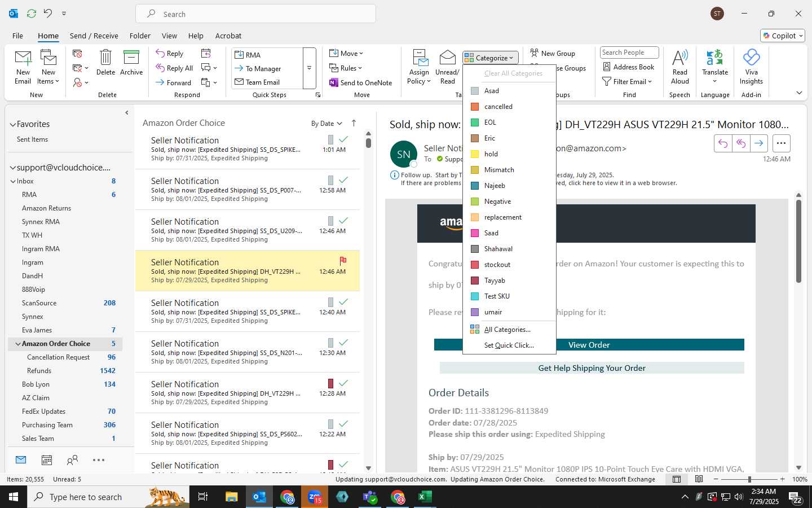Click the red flag on 12:46 AM message

coord(343,260)
